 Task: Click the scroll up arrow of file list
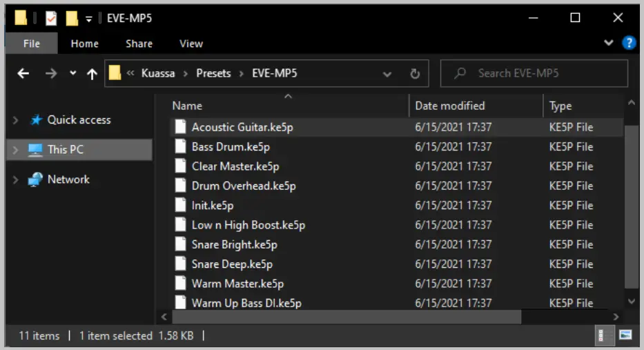(x=632, y=103)
